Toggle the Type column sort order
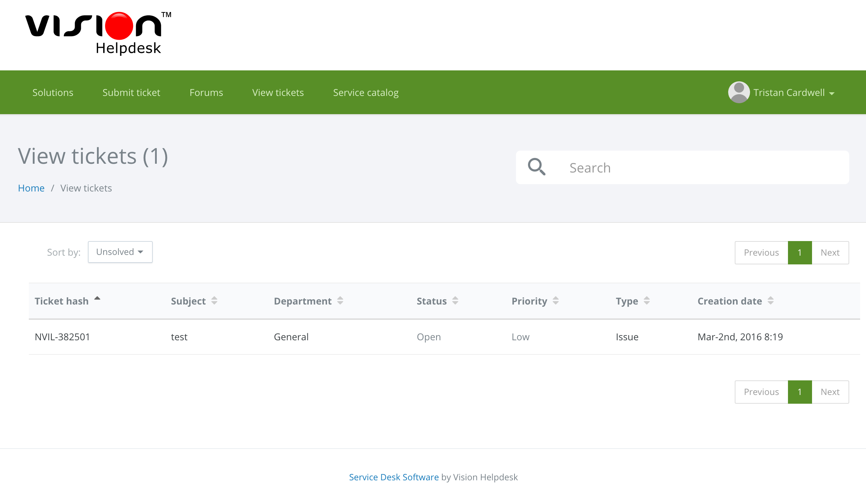Image resolution: width=866 pixels, height=504 pixels. tap(647, 300)
